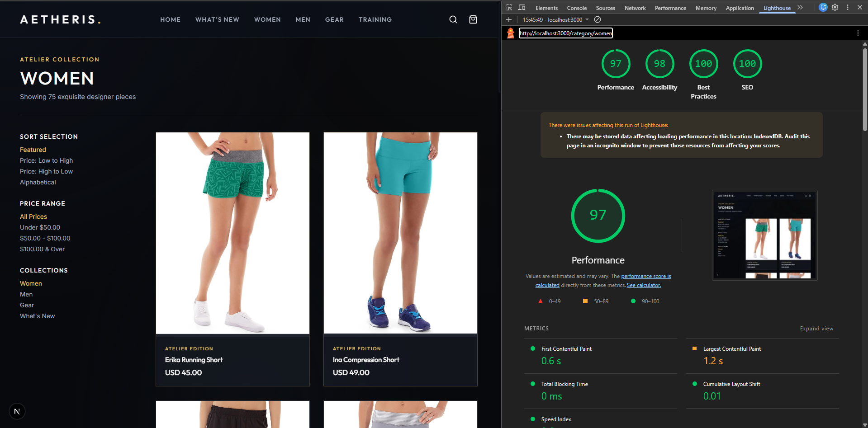Open the Lighthouse report tools menu
Screen dimensions: 868x428
click(858, 33)
